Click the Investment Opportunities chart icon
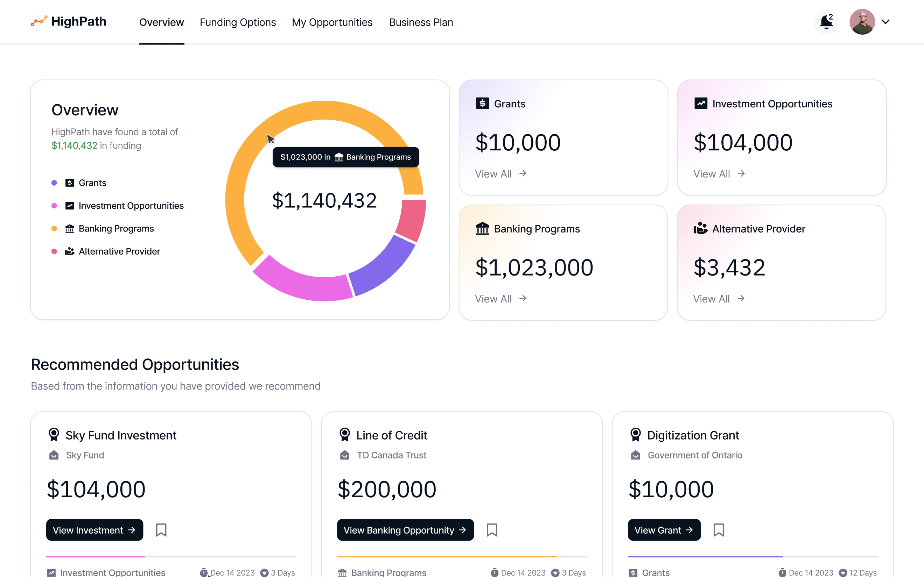This screenshot has width=924, height=577. (701, 104)
